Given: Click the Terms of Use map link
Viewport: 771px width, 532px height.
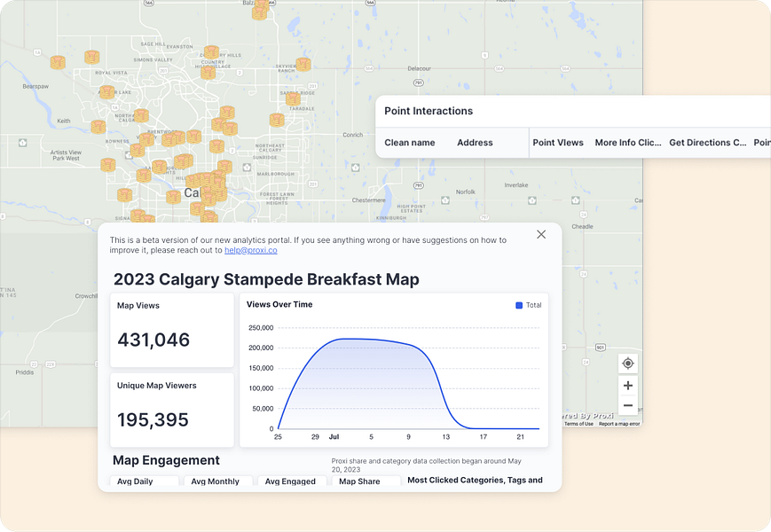Looking at the screenshot, I should coord(578,424).
